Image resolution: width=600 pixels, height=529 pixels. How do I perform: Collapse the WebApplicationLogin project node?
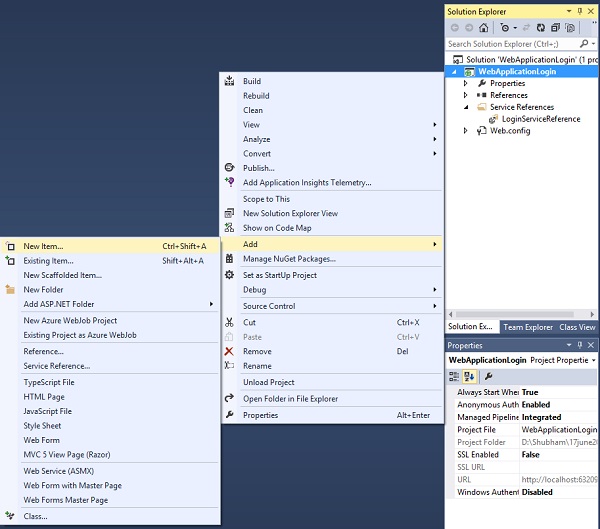tap(454, 72)
